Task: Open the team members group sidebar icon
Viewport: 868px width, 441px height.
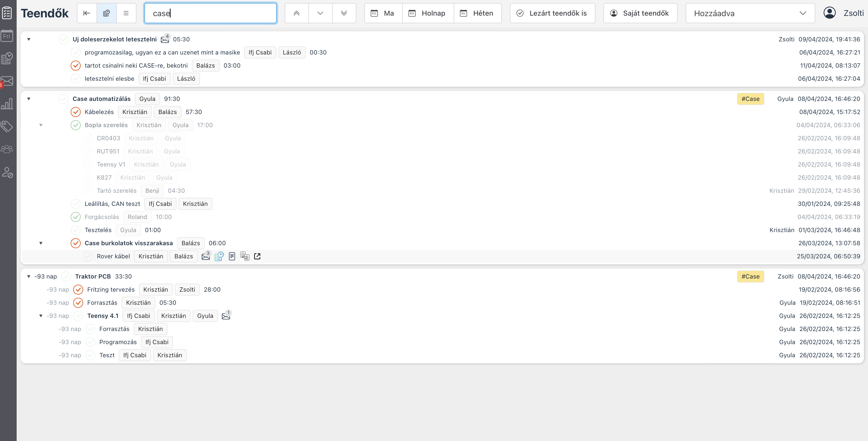Action: pyautogui.click(x=7, y=149)
